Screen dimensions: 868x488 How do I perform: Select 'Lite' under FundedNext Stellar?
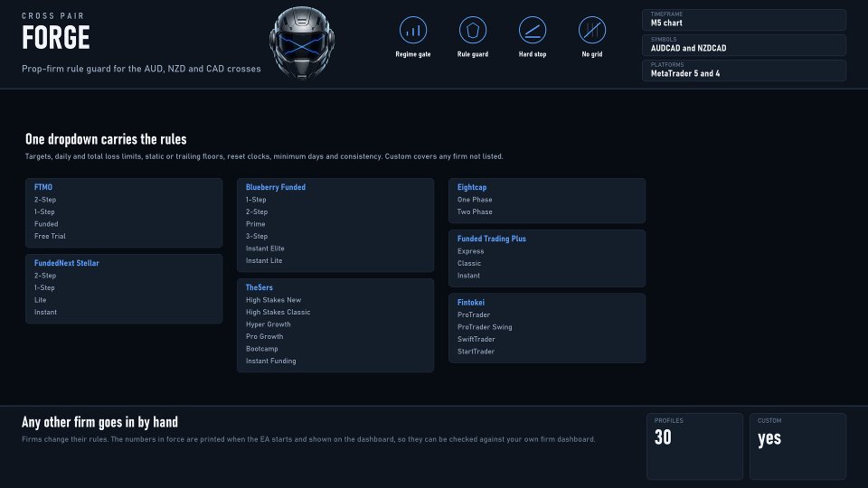point(41,300)
